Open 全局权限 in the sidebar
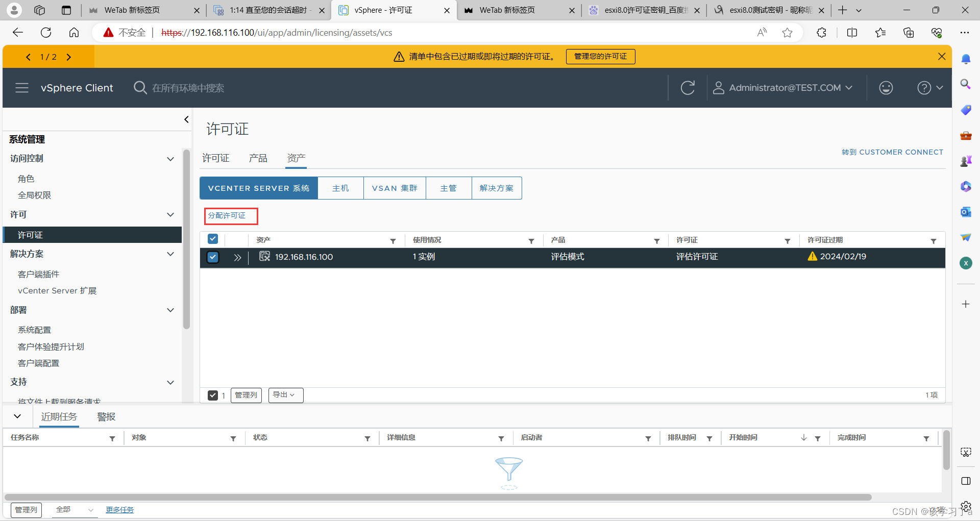 coord(34,195)
